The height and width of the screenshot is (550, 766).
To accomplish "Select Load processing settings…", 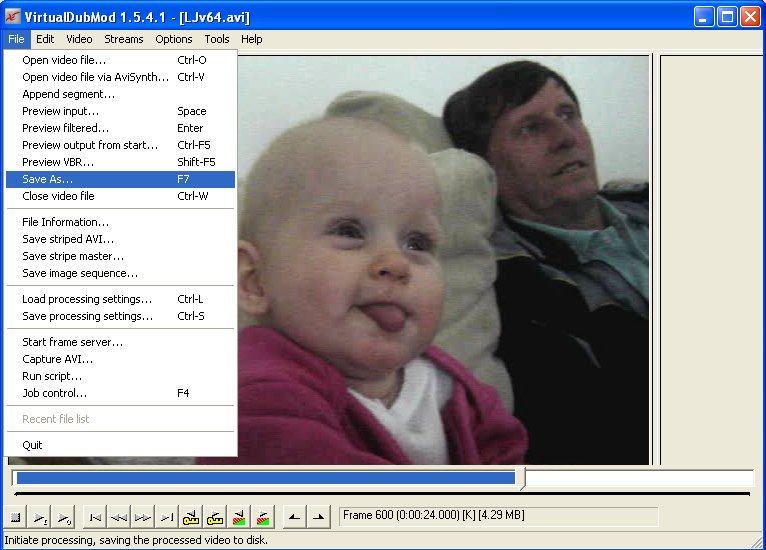I will click(120, 299).
